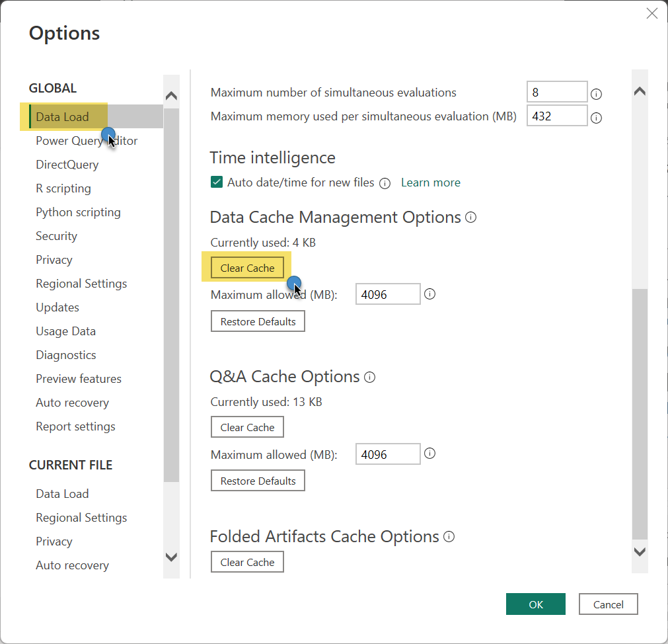Clear Cache for Data Cache Management
The width and height of the screenshot is (668, 644).
247,268
